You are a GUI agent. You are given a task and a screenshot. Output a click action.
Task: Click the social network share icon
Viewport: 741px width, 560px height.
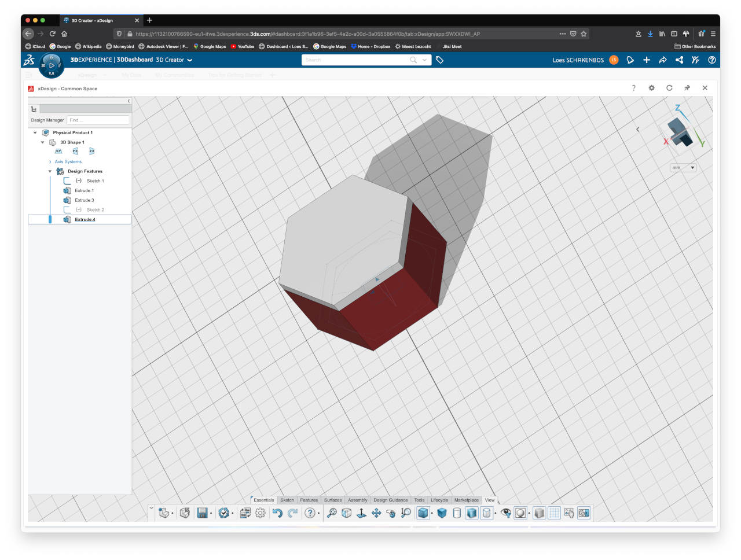coord(679,60)
